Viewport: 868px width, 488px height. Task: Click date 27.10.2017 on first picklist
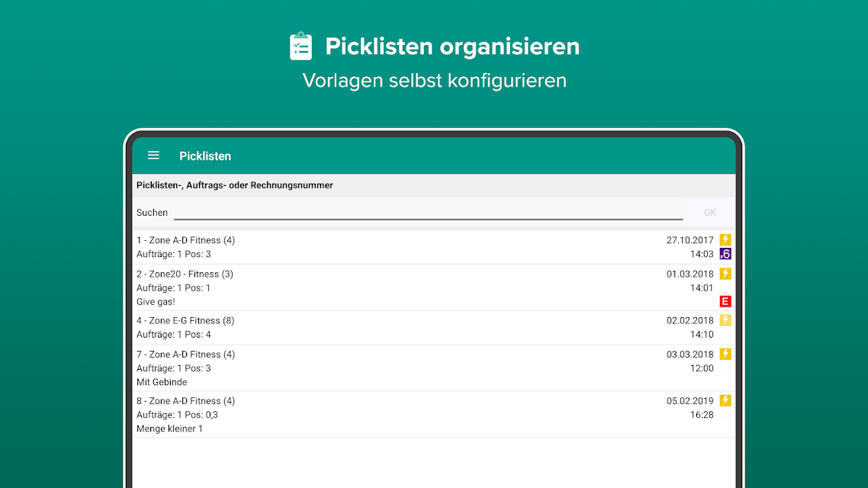(x=690, y=240)
